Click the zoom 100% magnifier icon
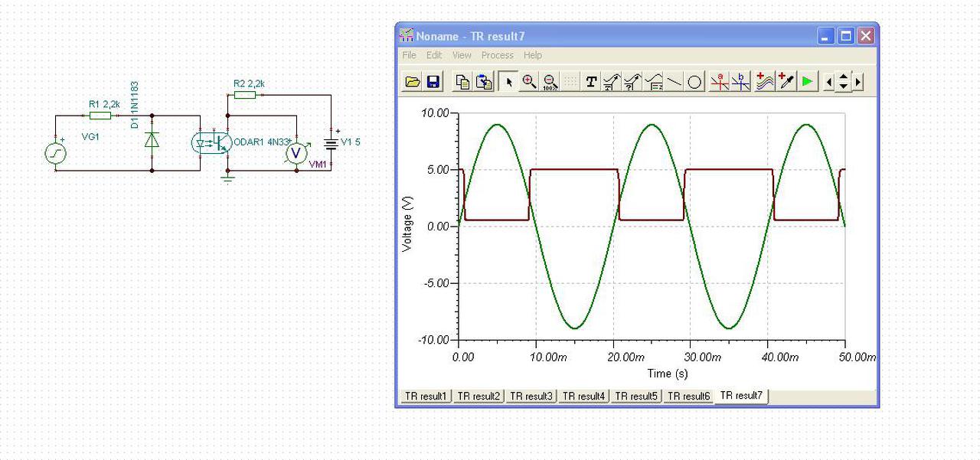 pyautogui.click(x=550, y=82)
